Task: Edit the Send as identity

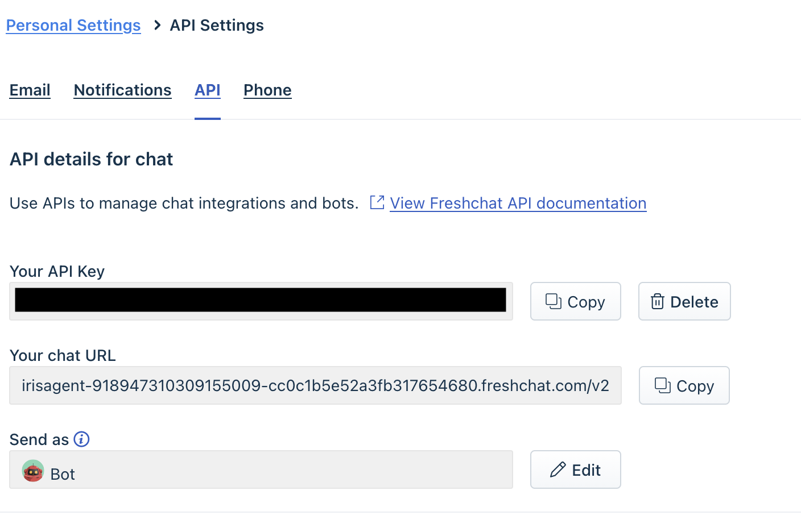Action: pos(575,469)
